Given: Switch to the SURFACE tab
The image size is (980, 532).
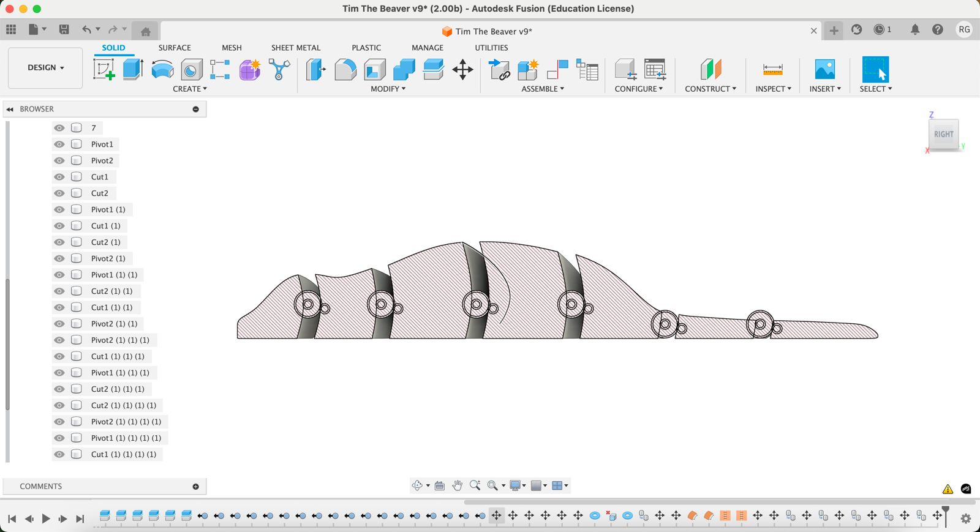Looking at the screenshot, I should 175,48.
